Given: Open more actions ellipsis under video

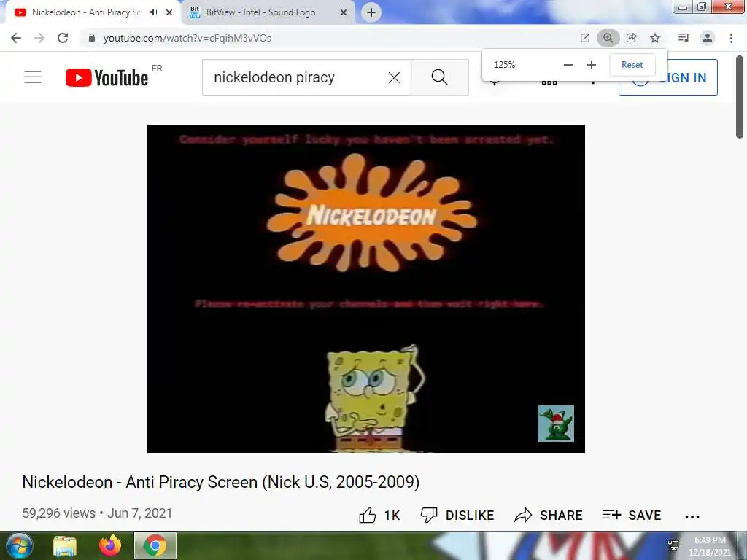Looking at the screenshot, I should pos(692,516).
